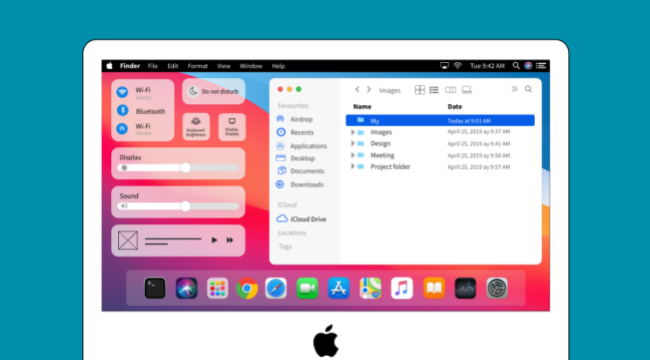Expand the Project folder triangle

[x=353, y=166]
